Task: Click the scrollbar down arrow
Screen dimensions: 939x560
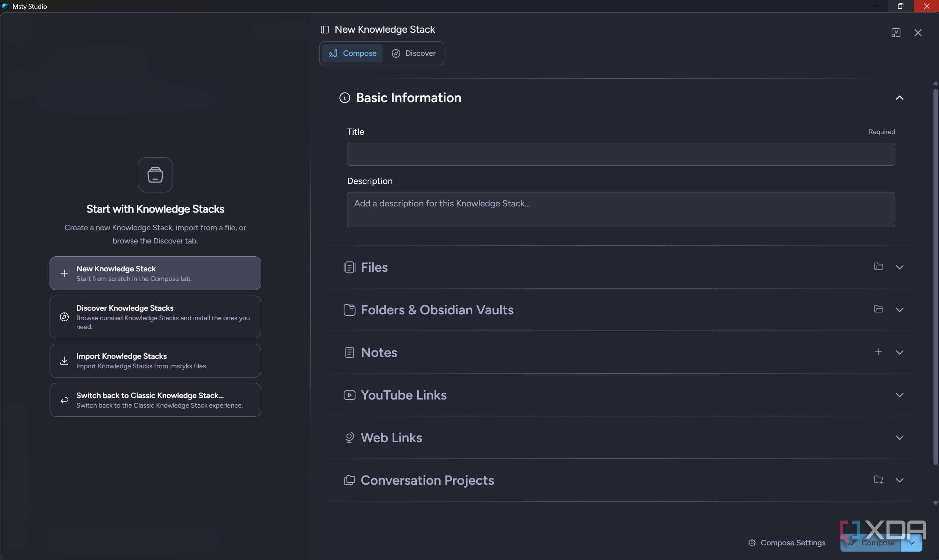Action: click(x=935, y=503)
